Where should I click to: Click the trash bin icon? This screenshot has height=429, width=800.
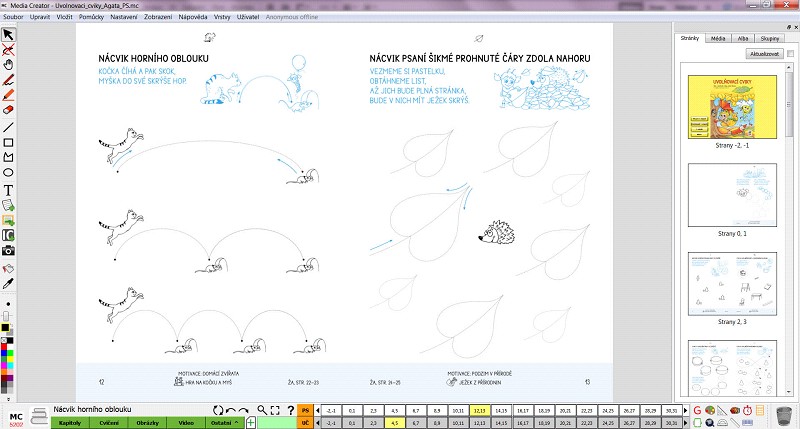coord(784,416)
